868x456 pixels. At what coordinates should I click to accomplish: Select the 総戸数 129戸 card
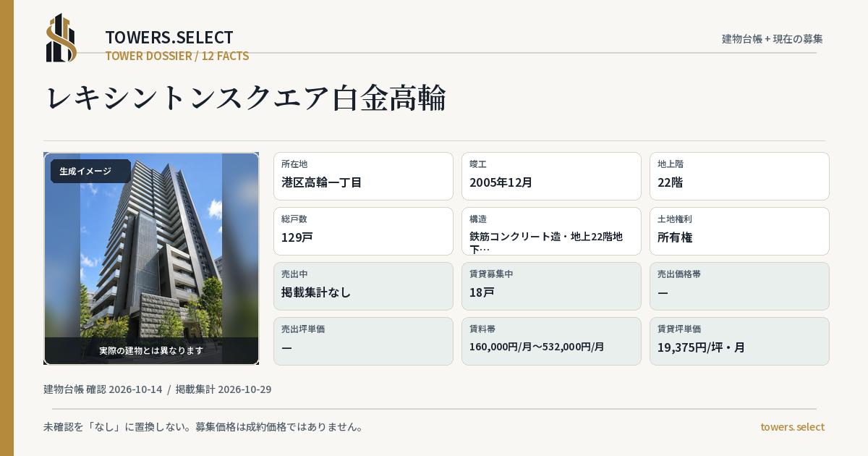[363, 231]
